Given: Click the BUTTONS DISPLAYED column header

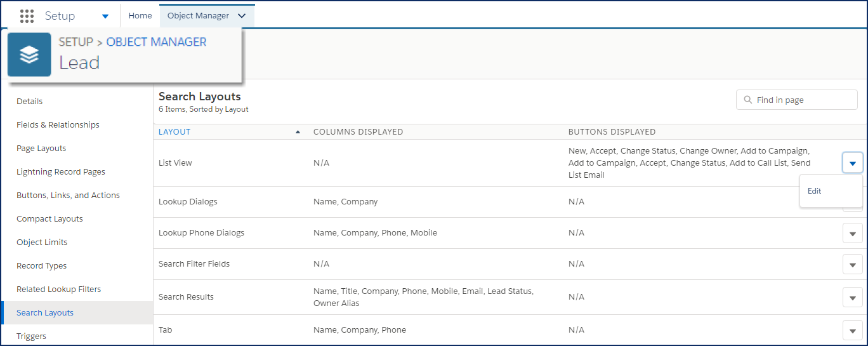Looking at the screenshot, I should click(x=612, y=132).
